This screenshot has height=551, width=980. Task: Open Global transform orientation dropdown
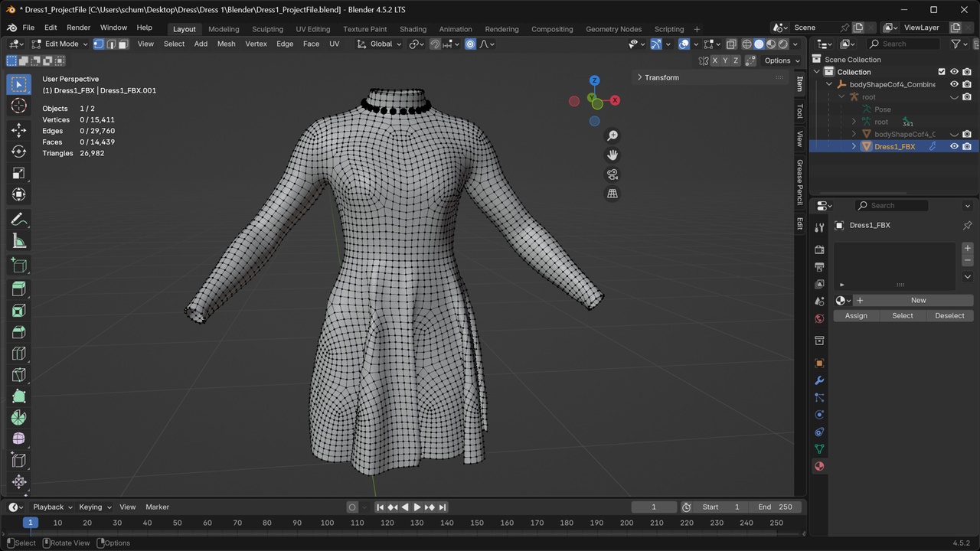[380, 44]
